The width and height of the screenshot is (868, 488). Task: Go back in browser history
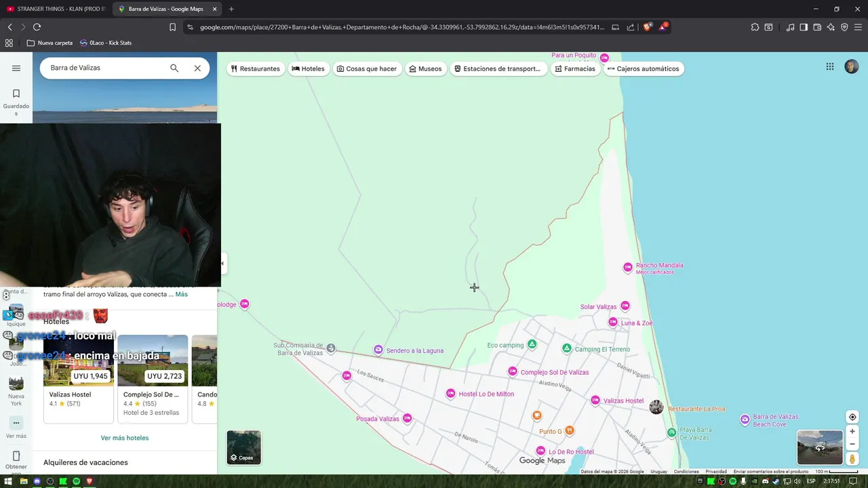[x=9, y=27]
